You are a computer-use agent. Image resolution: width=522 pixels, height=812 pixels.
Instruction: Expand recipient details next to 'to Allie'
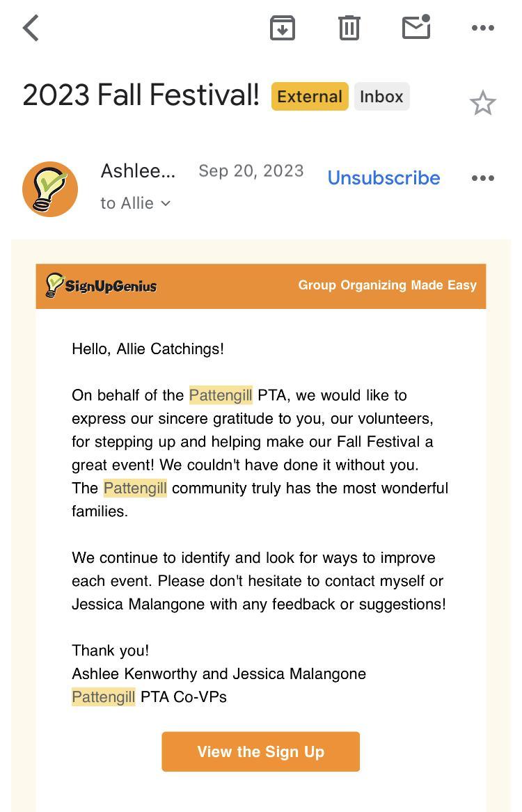[x=165, y=203]
